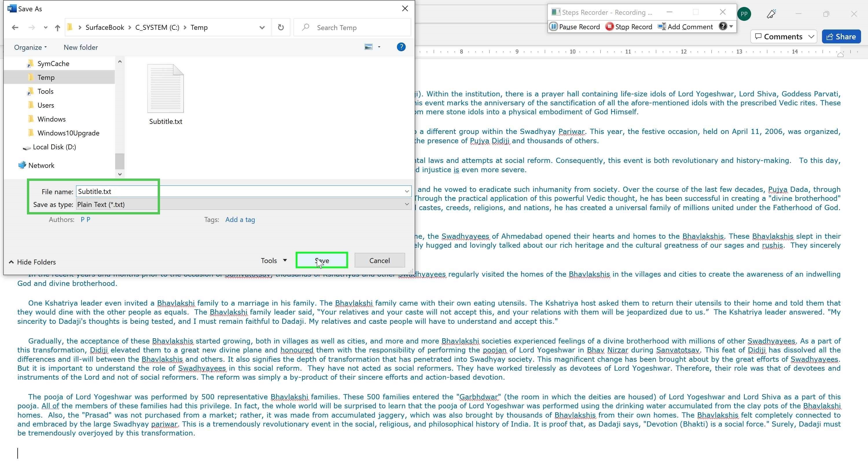Select Users folder in tree
The height and width of the screenshot is (463, 868).
coord(46,105)
